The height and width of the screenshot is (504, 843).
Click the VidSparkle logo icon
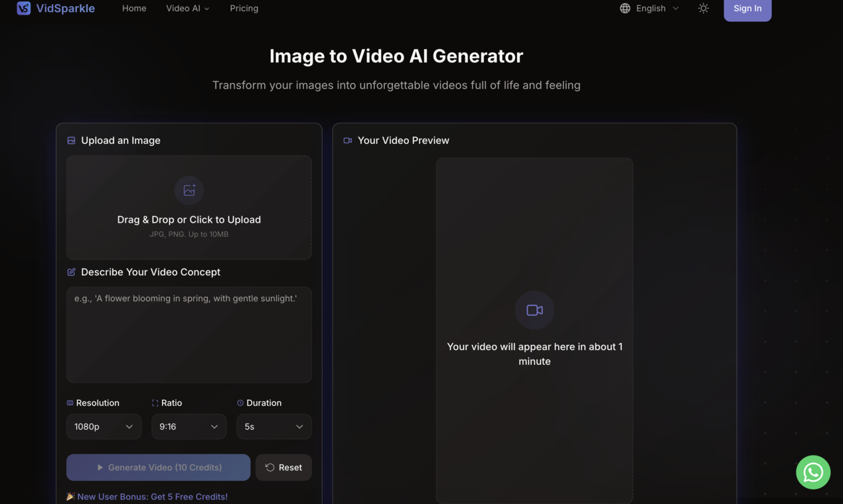click(x=24, y=8)
